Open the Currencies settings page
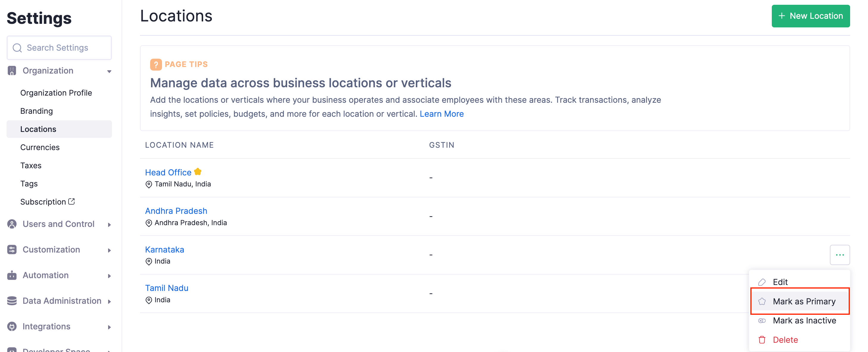868x352 pixels. coord(40,147)
